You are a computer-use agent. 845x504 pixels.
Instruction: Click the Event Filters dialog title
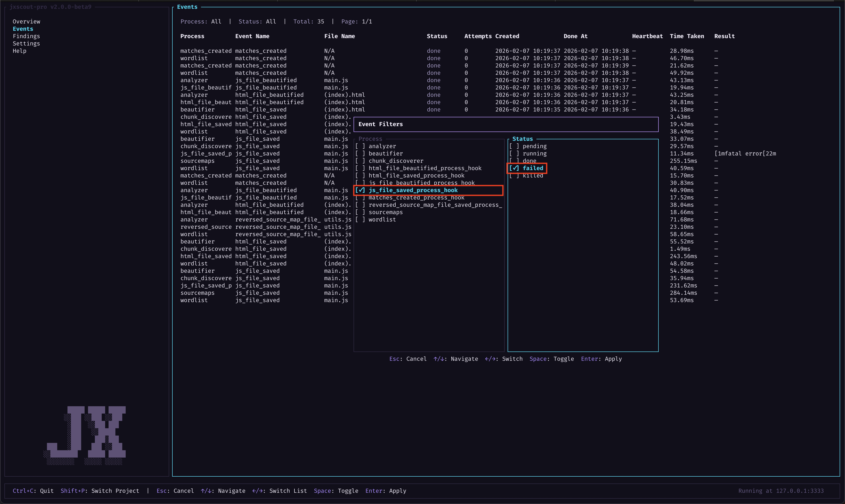tap(380, 124)
